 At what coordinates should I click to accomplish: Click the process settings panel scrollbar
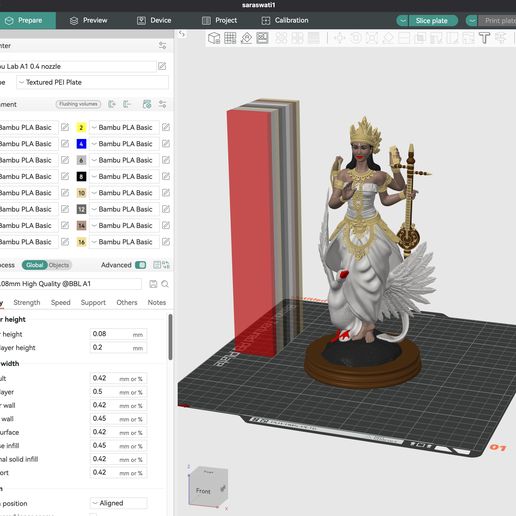[x=170, y=337]
